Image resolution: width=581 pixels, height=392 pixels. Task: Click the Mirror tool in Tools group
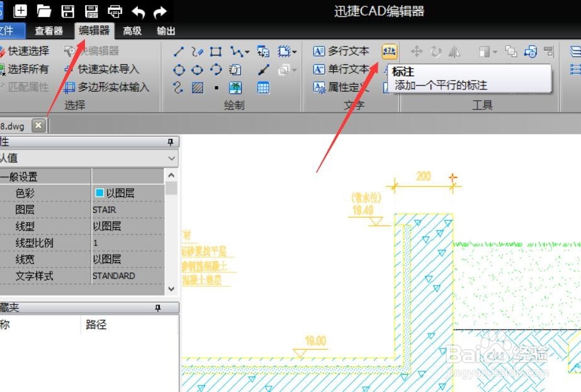click(454, 51)
